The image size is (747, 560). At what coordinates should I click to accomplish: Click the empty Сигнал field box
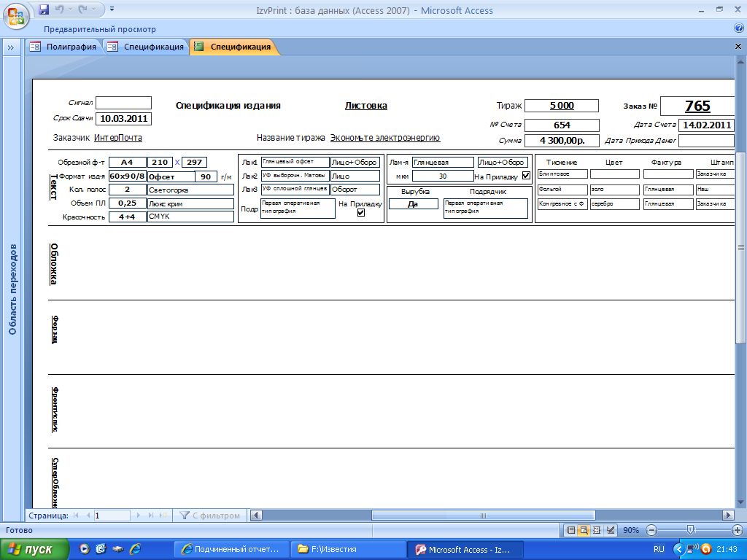[124, 103]
